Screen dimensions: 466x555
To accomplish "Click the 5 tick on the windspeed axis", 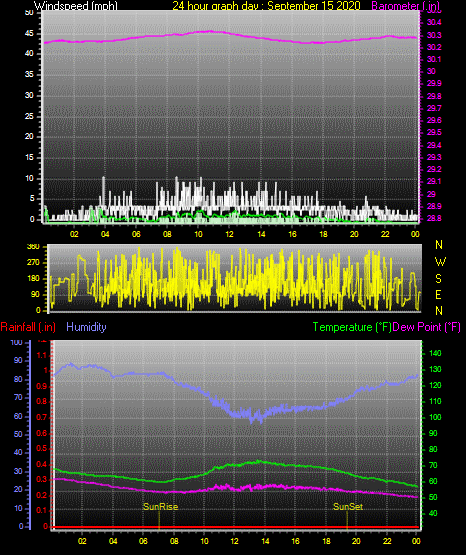I will (32, 199).
